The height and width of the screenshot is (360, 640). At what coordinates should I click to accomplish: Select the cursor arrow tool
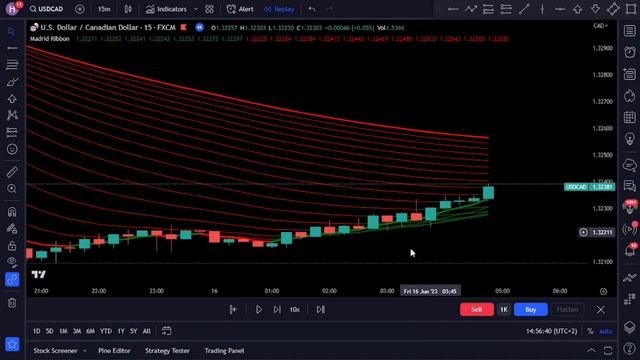click(12, 31)
